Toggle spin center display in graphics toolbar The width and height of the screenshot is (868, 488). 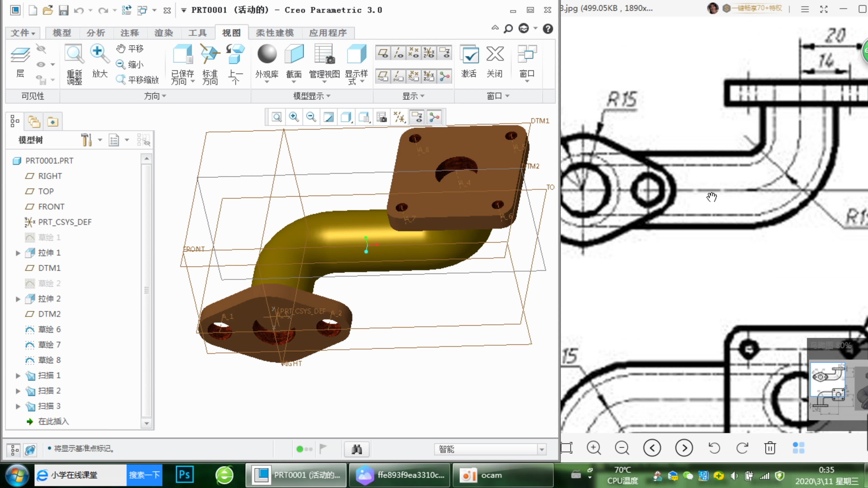pyautogui.click(x=434, y=117)
